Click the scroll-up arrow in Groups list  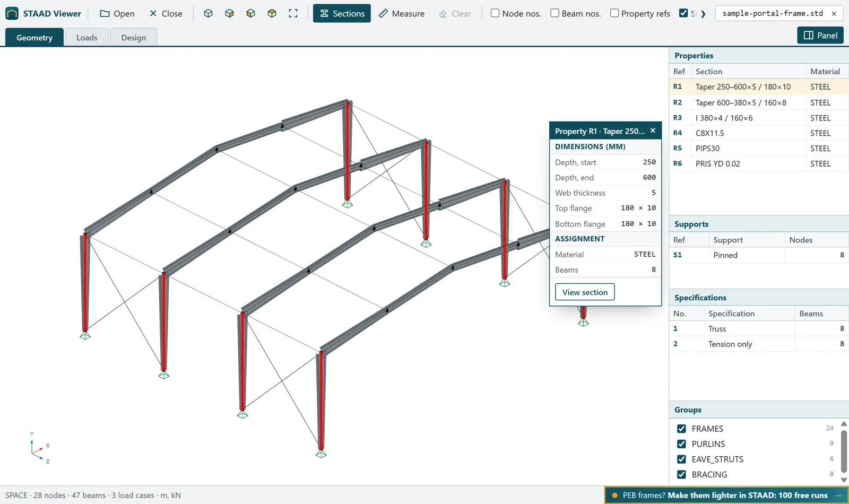(844, 424)
